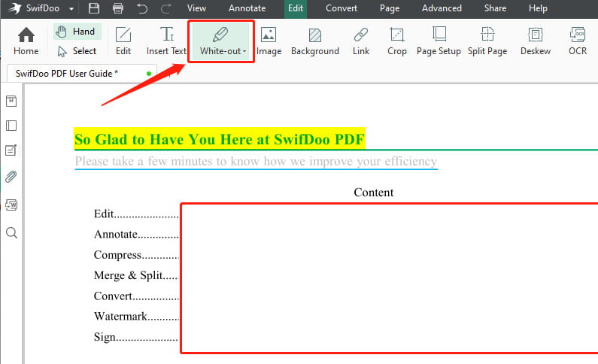
Task: Open the bookmarks panel in the sidebar
Action: point(11,102)
